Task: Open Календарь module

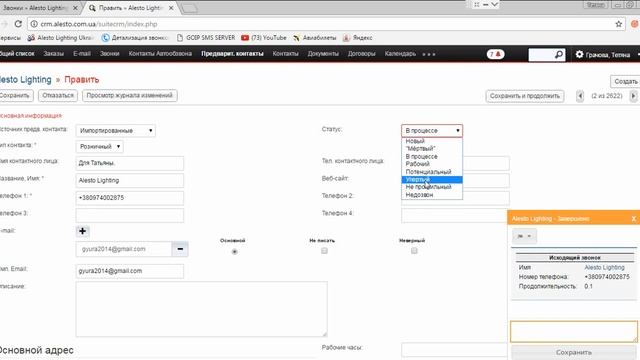Action: [x=400, y=54]
